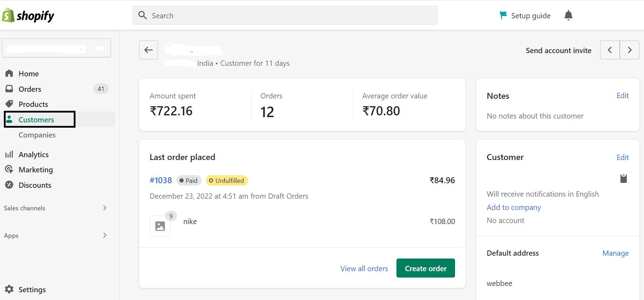
Task: Open Orders in the sidebar
Action: tap(30, 89)
